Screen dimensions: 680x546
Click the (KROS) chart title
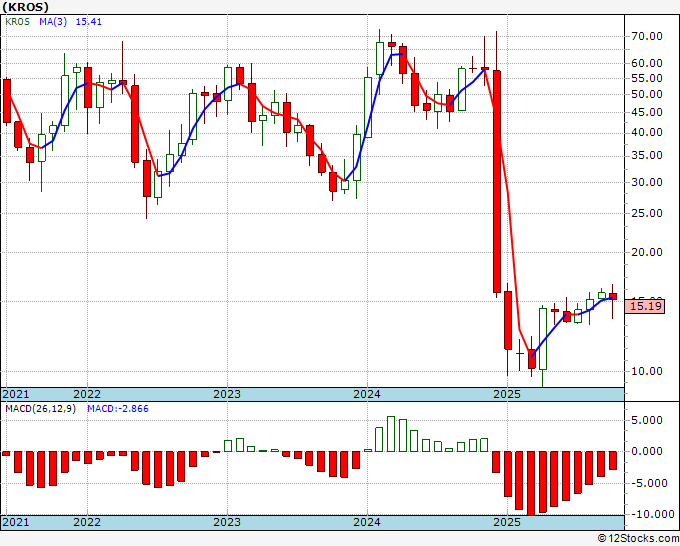[25, 7]
